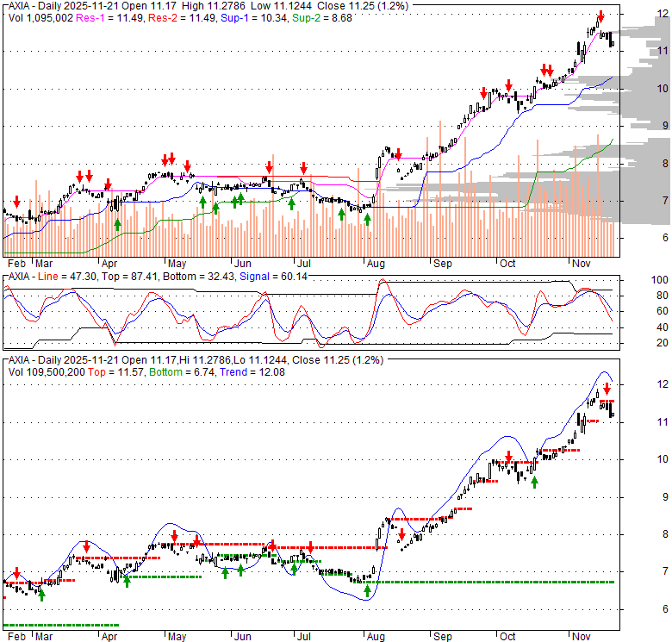Viewport: 672px width, 642px height.
Task: Click the red down arrow at the November peak in top chart
Action: [x=600, y=16]
